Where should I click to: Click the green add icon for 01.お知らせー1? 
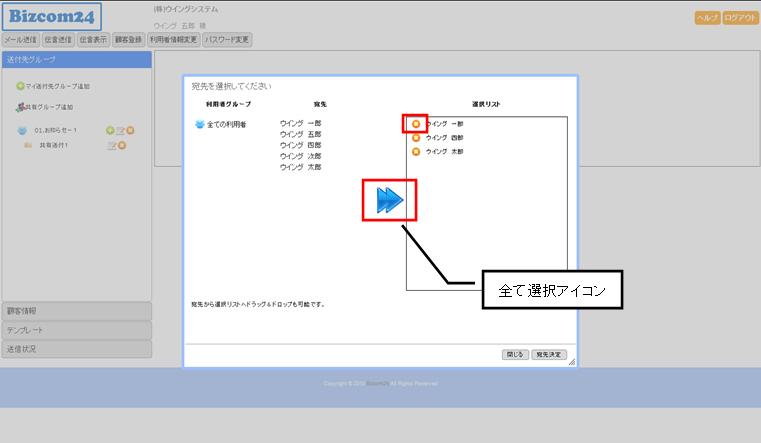pos(109,131)
